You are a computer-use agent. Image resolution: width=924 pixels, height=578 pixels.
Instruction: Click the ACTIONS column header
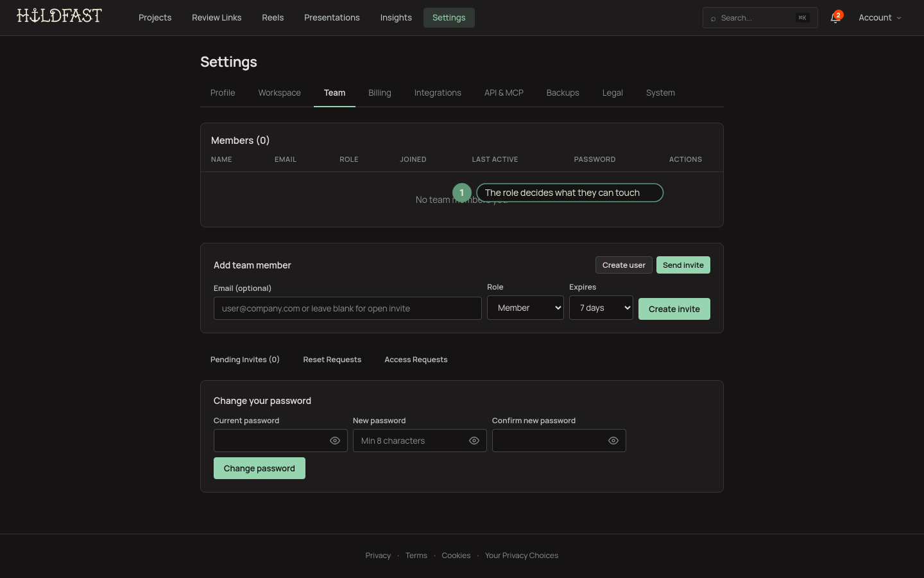click(685, 159)
